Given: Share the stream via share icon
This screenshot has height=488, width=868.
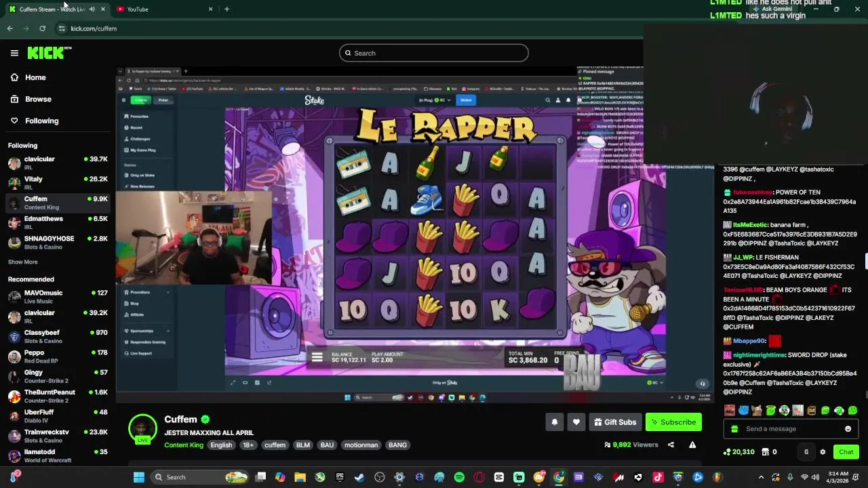Looking at the screenshot, I should [671, 445].
